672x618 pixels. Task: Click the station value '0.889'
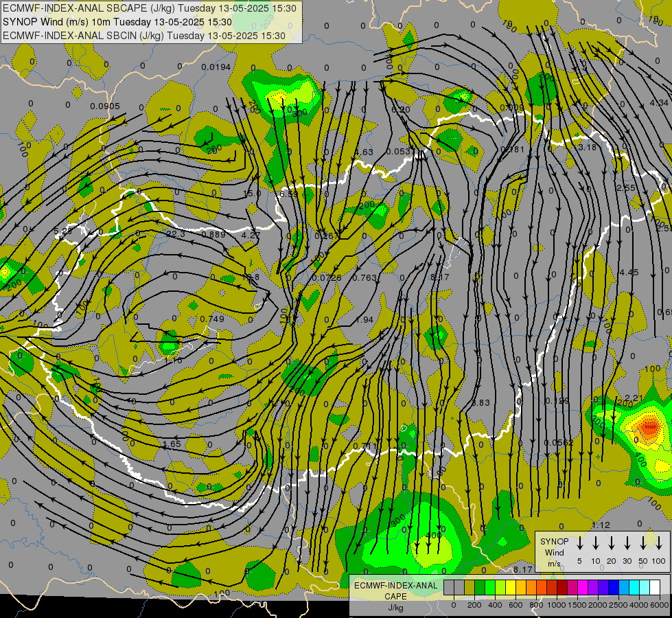click(213, 234)
